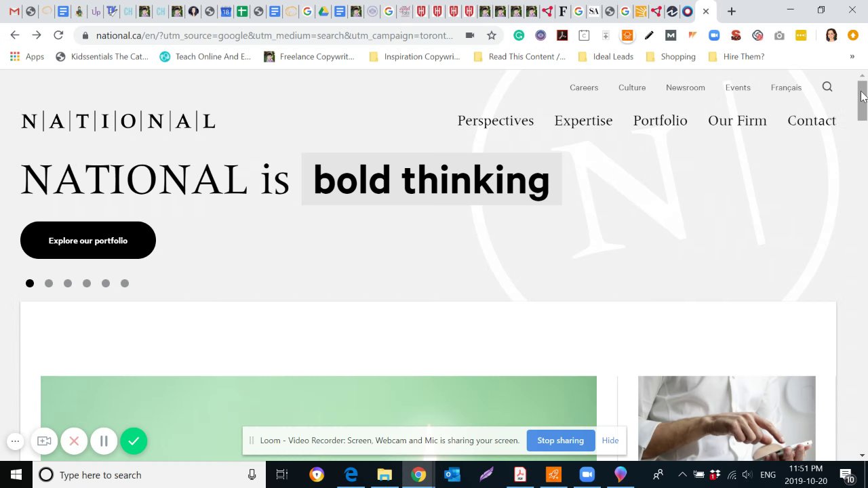The image size is (868, 488).
Task: Select the third carousel slide dot
Action: pyautogui.click(x=68, y=283)
